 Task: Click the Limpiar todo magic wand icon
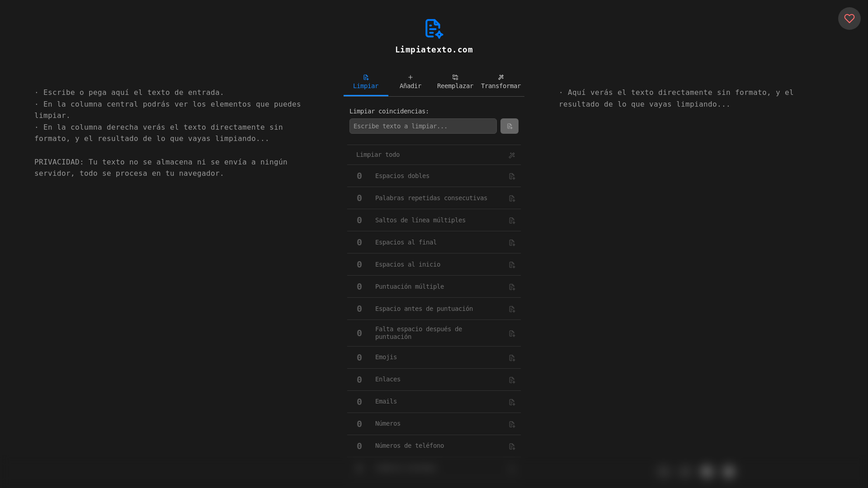click(512, 155)
